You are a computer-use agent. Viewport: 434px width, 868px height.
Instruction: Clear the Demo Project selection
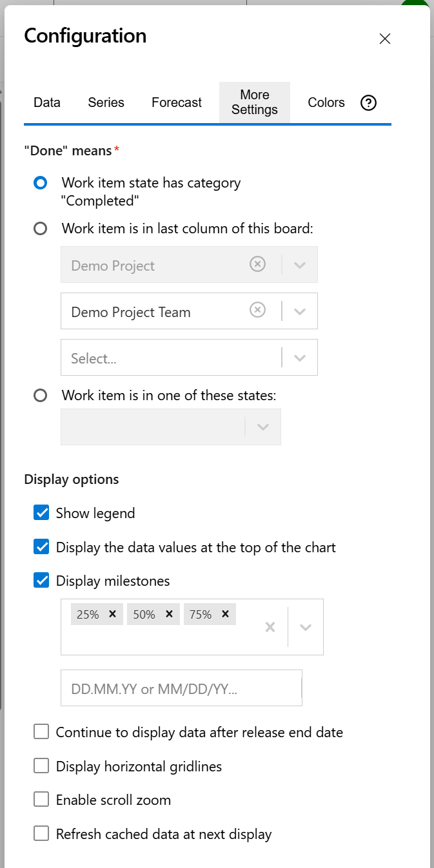click(258, 264)
